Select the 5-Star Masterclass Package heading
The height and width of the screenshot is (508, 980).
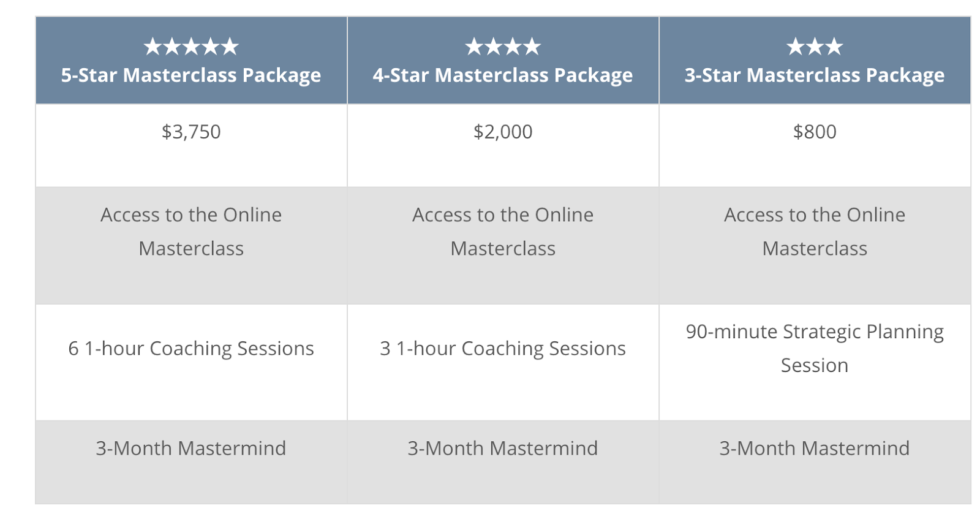(x=191, y=75)
